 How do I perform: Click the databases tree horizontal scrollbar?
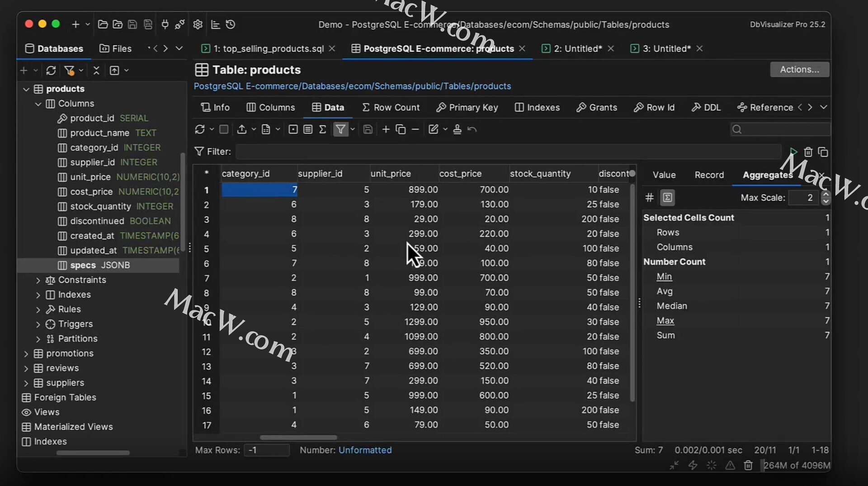pos(93,453)
